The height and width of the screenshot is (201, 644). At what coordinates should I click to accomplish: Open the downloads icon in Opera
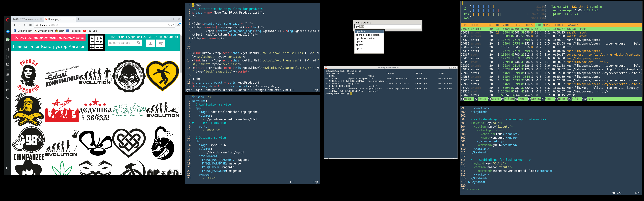179,25
